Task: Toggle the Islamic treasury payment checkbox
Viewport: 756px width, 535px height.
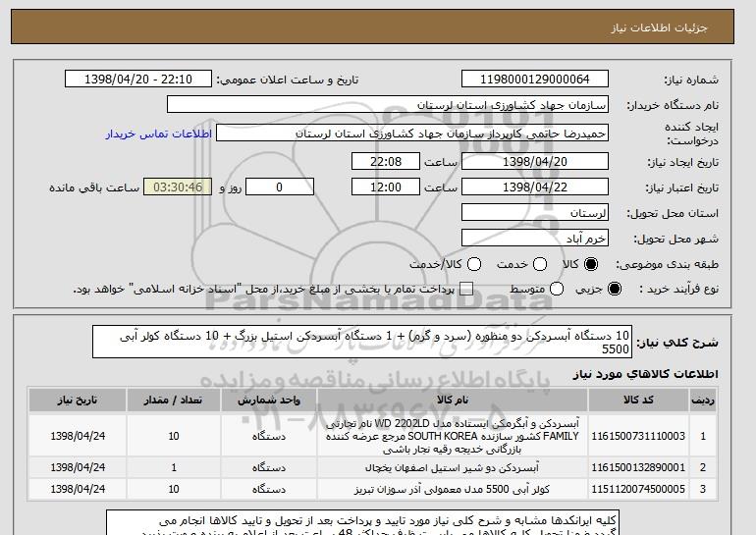Action: point(466,289)
